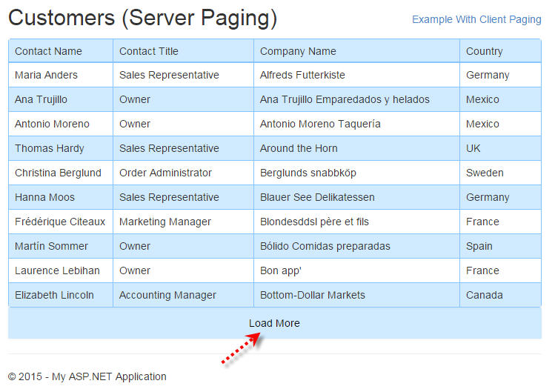555x392 pixels.
Task: Click Germany in Hanna Moos row
Action: (500, 197)
